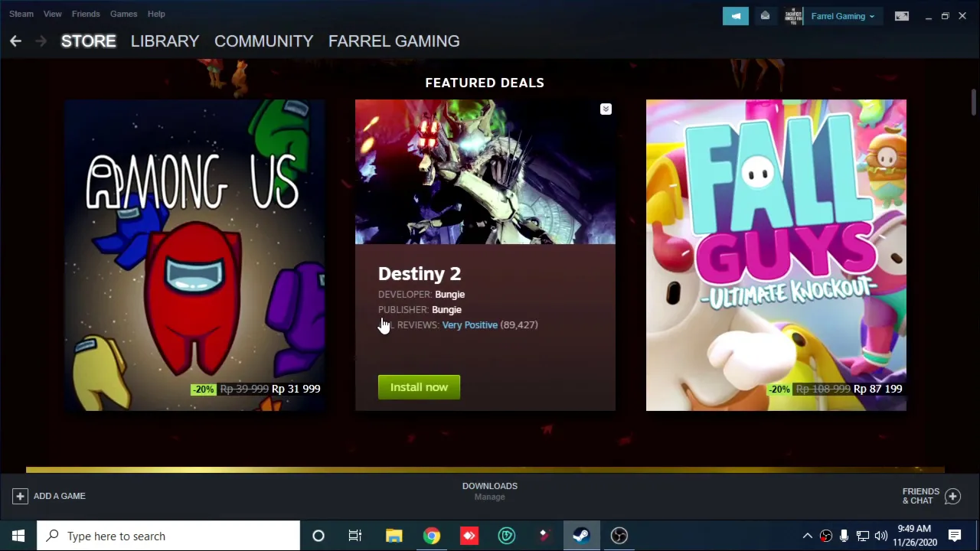The height and width of the screenshot is (551, 980).
Task: Go back with the back arrow
Action: point(15,41)
